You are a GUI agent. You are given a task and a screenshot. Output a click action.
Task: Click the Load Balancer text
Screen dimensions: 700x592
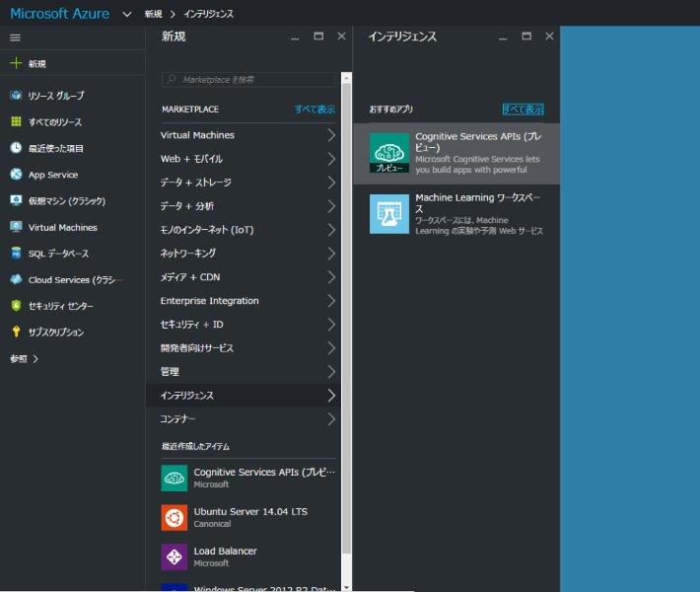(x=225, y=551)
